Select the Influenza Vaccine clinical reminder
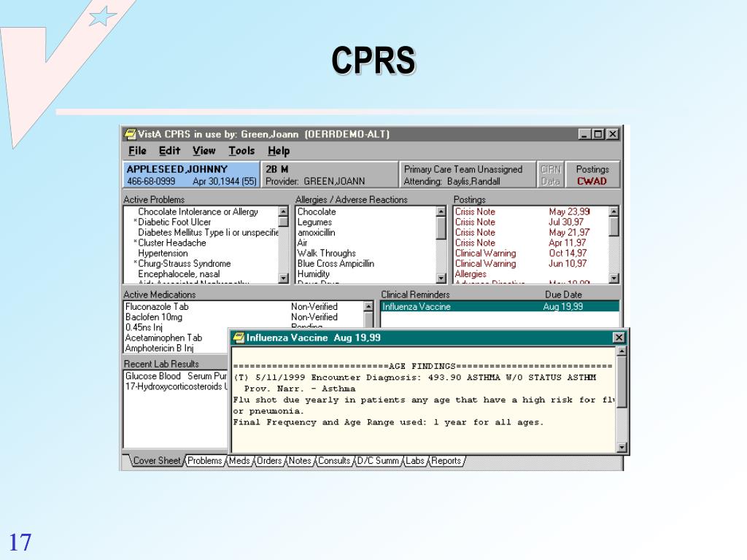This screenshot has width=747, height=560. (500, 307)
